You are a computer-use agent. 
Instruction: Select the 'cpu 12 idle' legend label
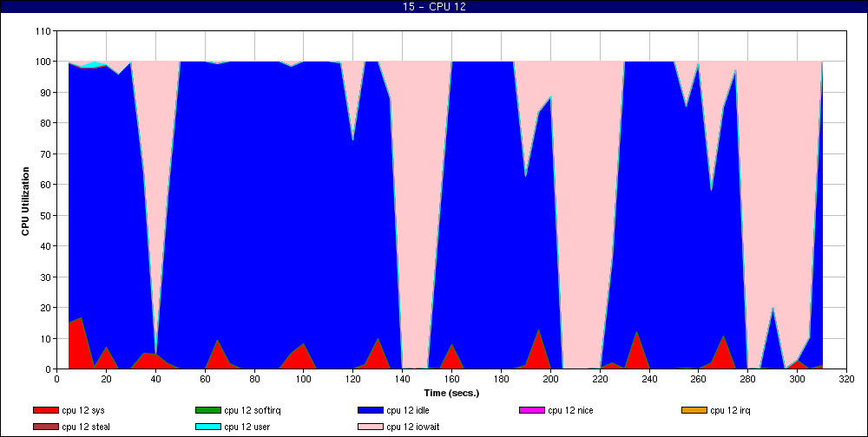(x=407, y=410)
